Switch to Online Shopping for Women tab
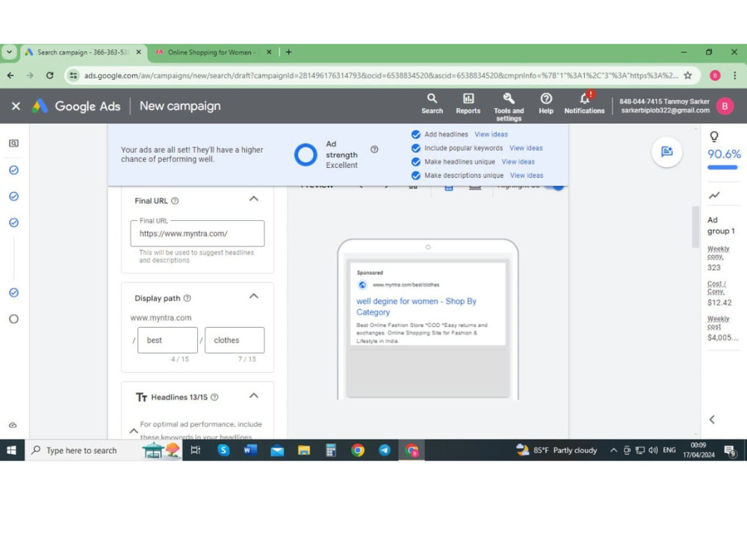Viewport: 747px width, 560px height. (x=211, y=52)
